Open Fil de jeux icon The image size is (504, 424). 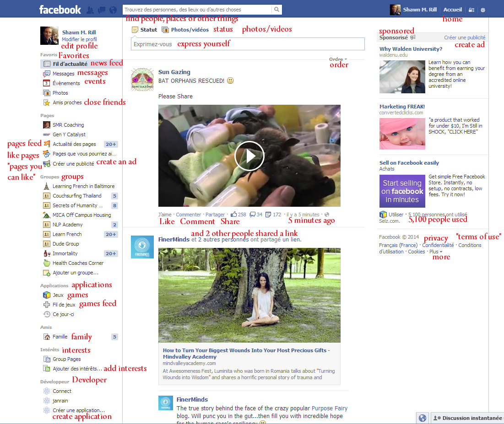[47, 305]
